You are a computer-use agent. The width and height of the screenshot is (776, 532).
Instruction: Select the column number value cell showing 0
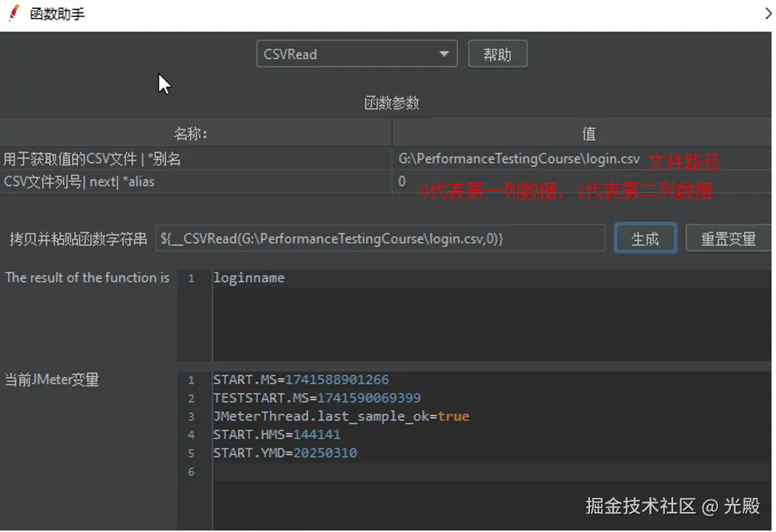click(582, 182)
